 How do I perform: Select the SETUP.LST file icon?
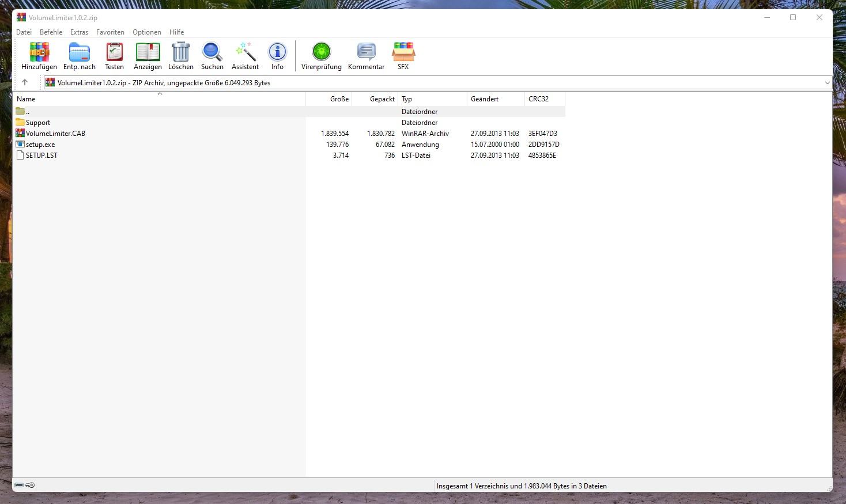click(x=20, y=155)
